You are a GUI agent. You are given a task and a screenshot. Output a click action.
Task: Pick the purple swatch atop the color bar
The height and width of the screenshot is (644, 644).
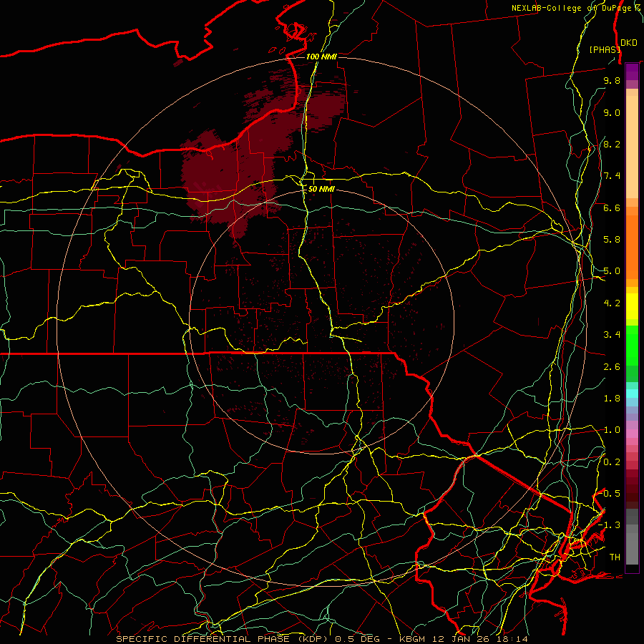(632, 72)
